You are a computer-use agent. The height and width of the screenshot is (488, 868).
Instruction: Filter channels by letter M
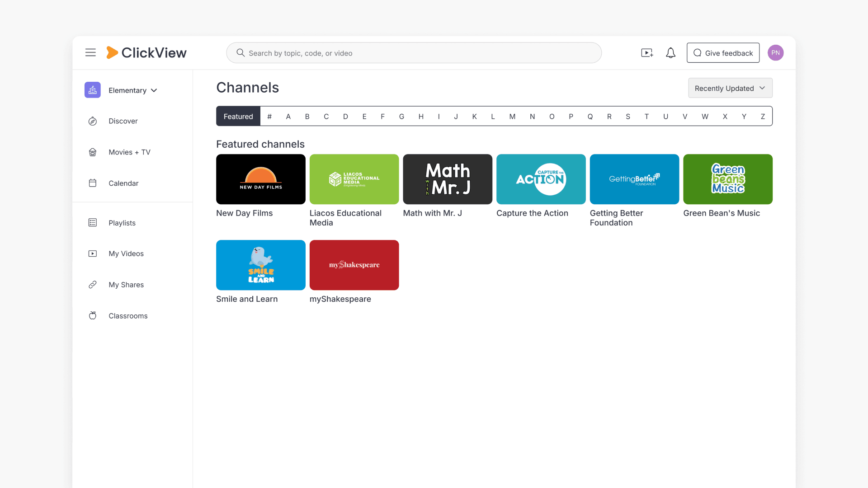pos(512,116)
